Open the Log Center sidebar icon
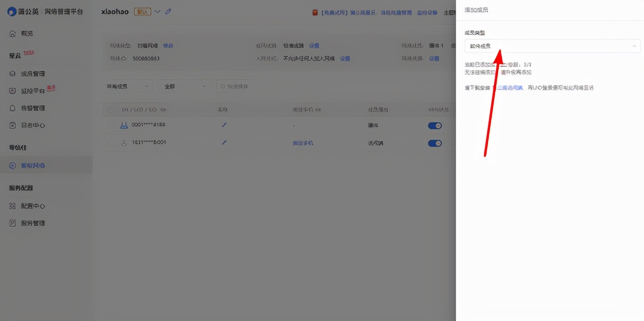The width and height of the screenshot is (644, 321). (12, 125)
